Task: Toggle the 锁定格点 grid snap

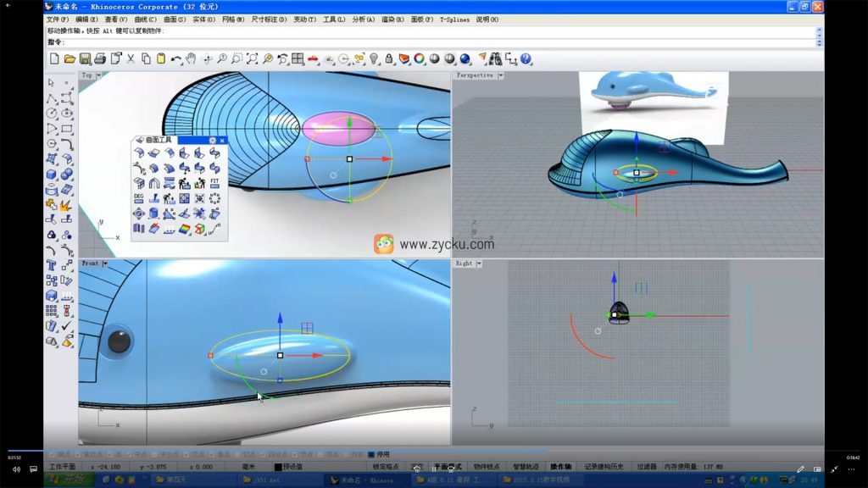Action: pos(386,467)
